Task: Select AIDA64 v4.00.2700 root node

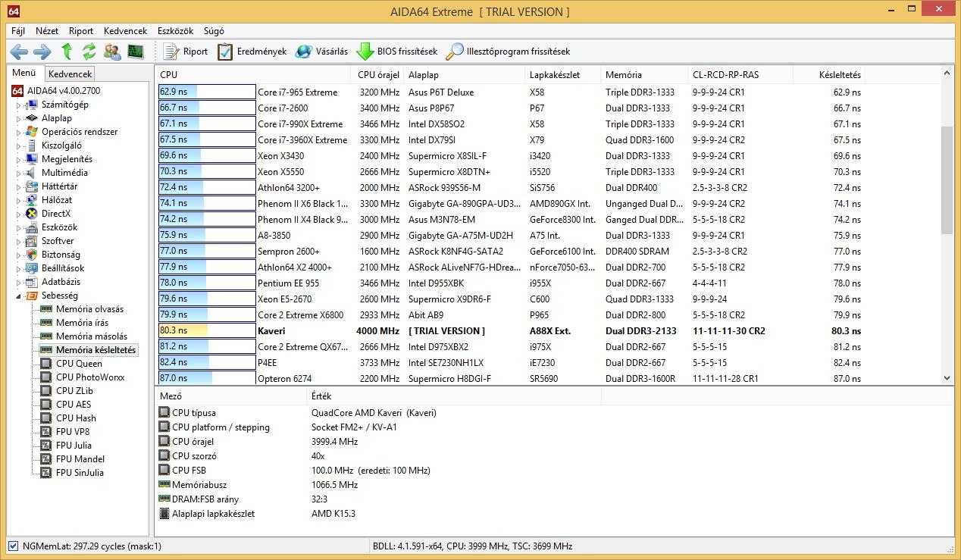Action: [63, 91]
